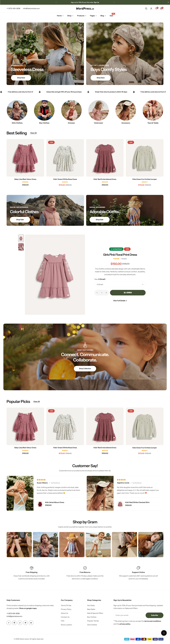Expand the Shop menu dropdown
The image size is (170, 644).
70,16
